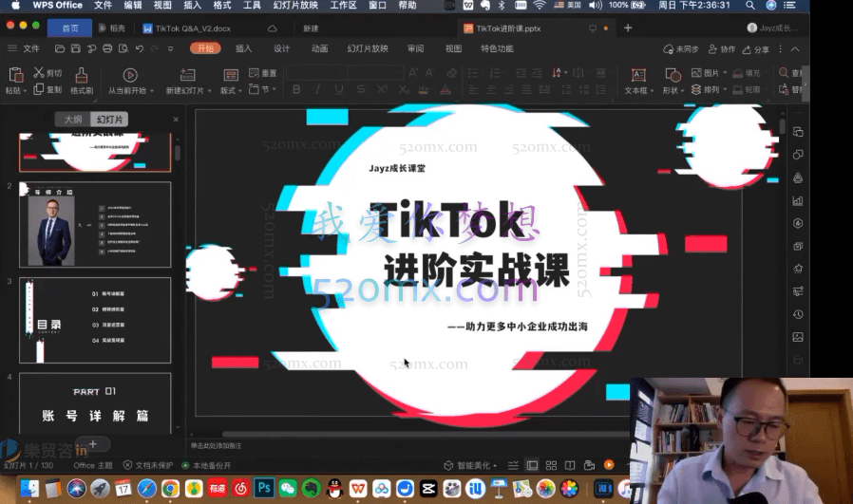Click the Cut (剪切) scissors icon
This screenshot has height=504, width=853.
(x=39, y=72)
